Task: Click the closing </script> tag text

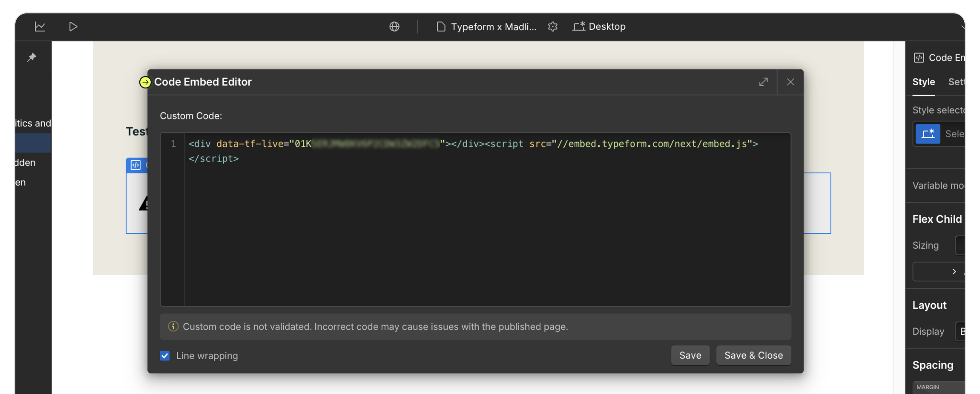Action: coord(213,158)
